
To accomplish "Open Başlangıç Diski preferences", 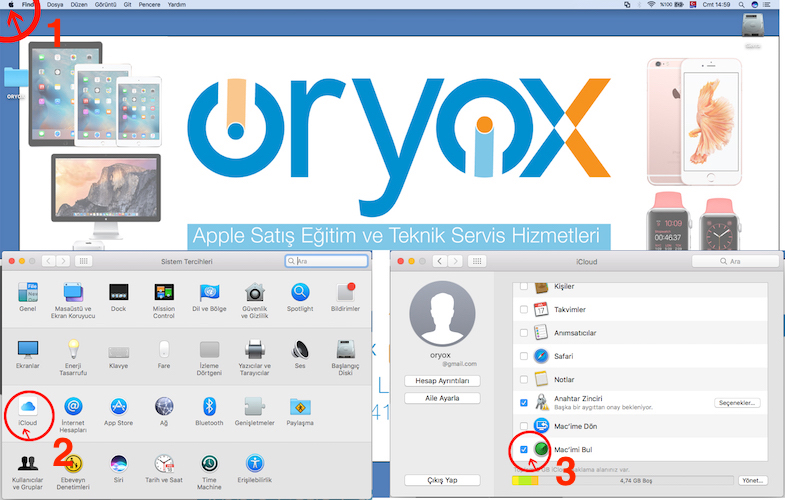I will click(345, 357).
